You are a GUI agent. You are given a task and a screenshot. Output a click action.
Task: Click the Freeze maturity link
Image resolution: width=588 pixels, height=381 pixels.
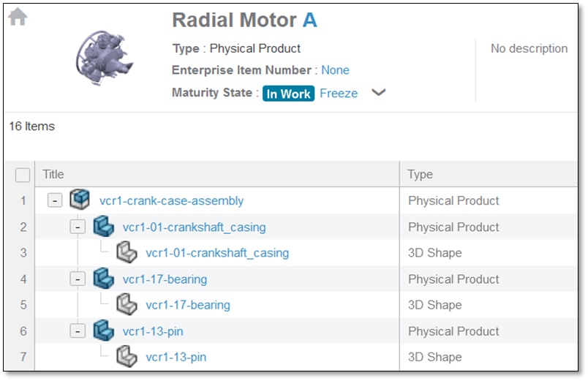coord(339,94)
